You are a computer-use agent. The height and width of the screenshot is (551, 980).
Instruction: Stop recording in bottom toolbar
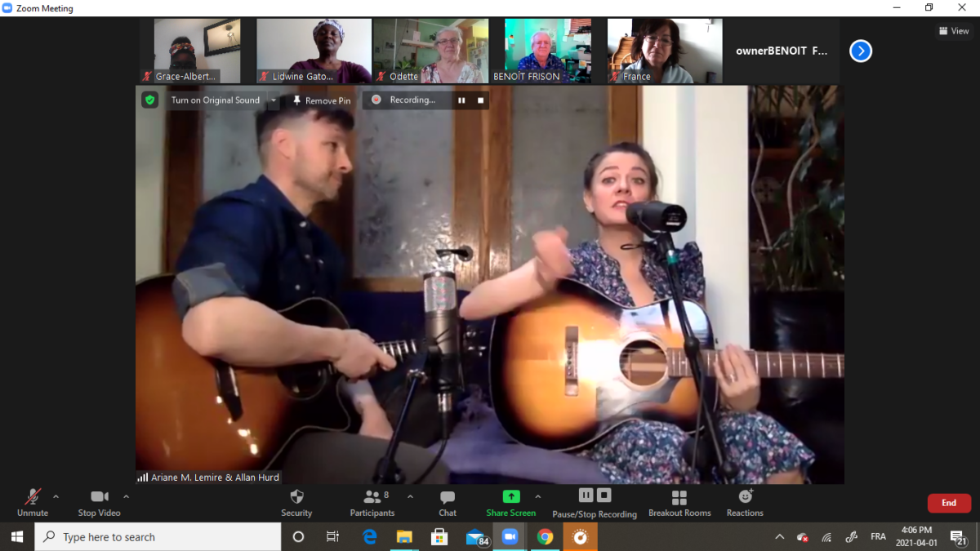(604, 495)
